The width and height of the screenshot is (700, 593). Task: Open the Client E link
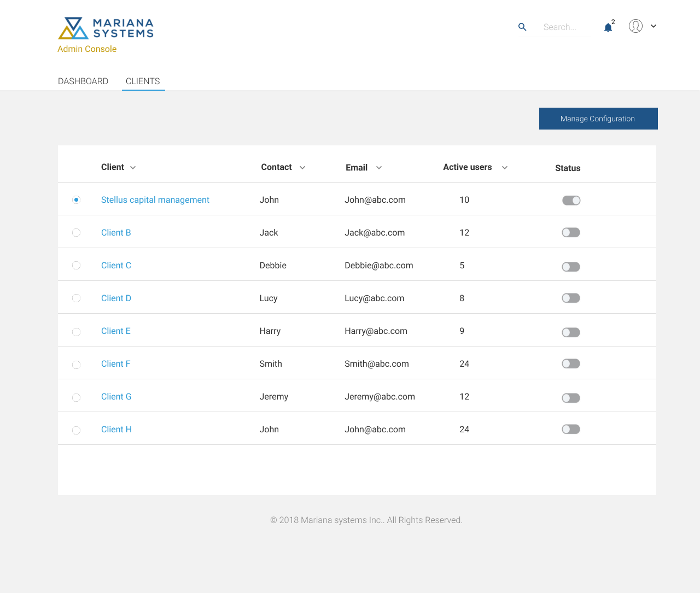(x=116, y=331)
